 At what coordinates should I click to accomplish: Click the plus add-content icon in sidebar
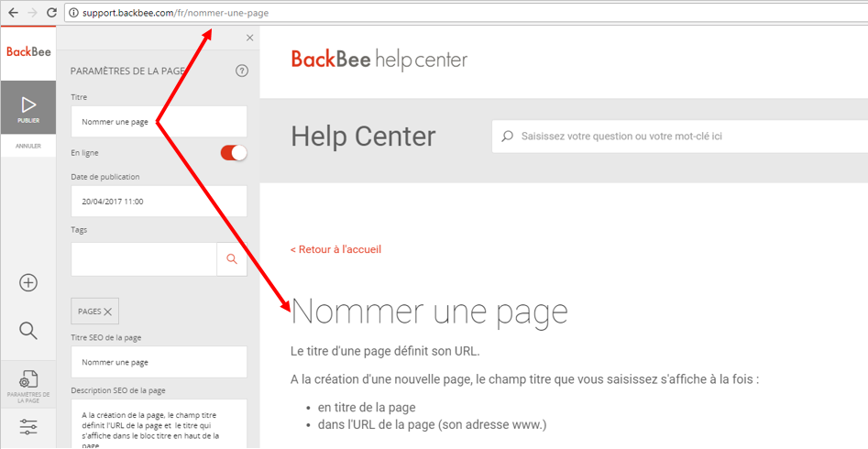pyautogui.click(x=28, y=283)
